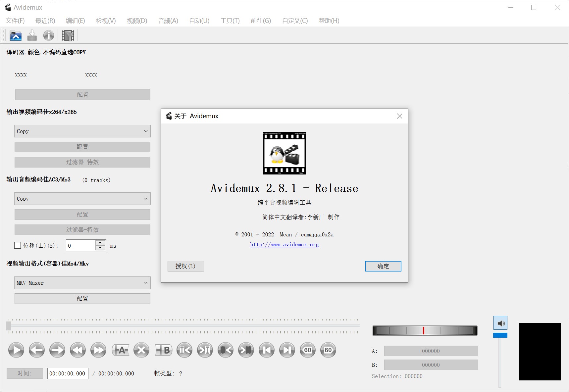The height and width of the screenshot is (392, 569).
Task: Open the 帮助(H) menu
Action: (329, 21)
